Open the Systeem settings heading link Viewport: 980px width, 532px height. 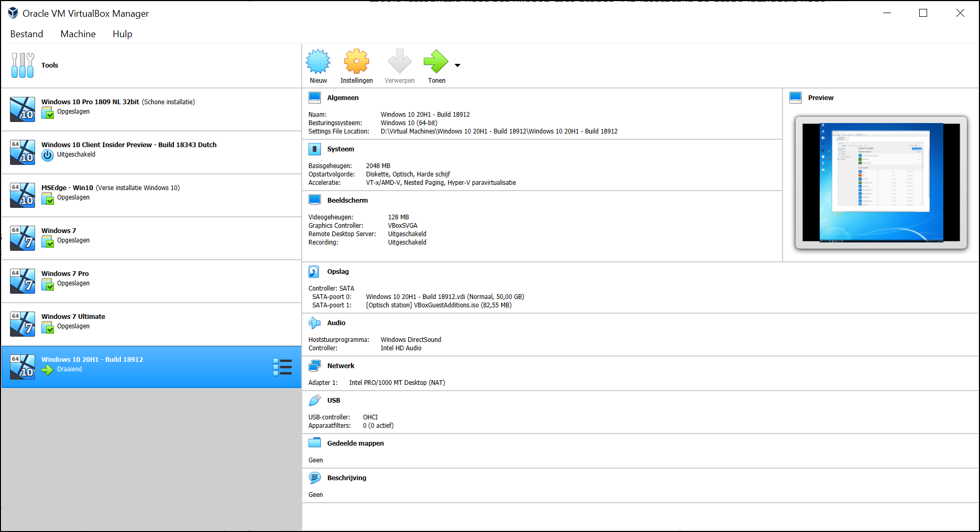pyautogui.click(x=340, y=149)
